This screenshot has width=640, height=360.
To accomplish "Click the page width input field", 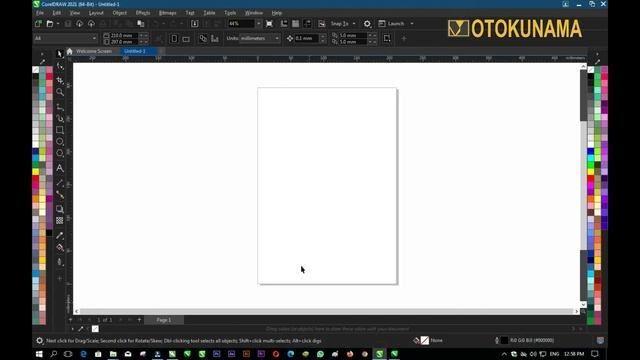I will (124, 36).
